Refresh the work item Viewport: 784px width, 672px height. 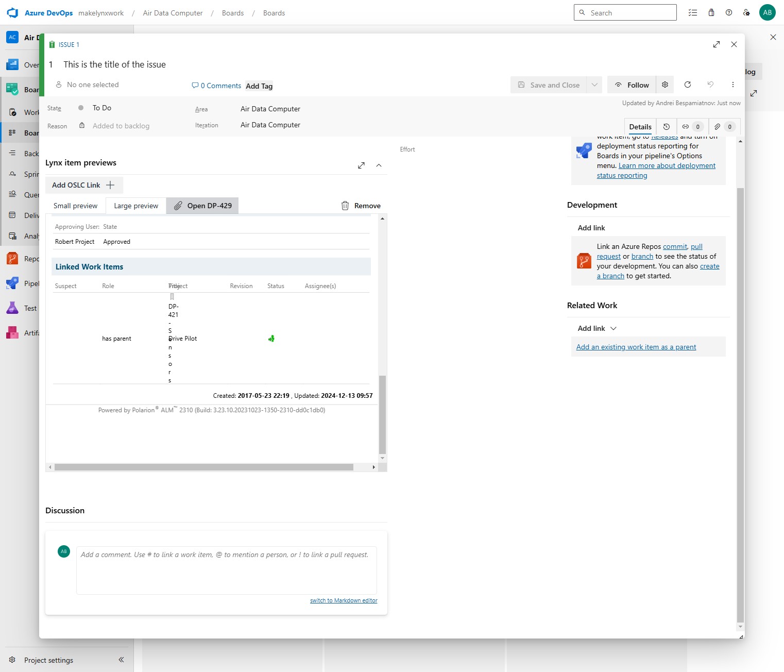(688, 85)
